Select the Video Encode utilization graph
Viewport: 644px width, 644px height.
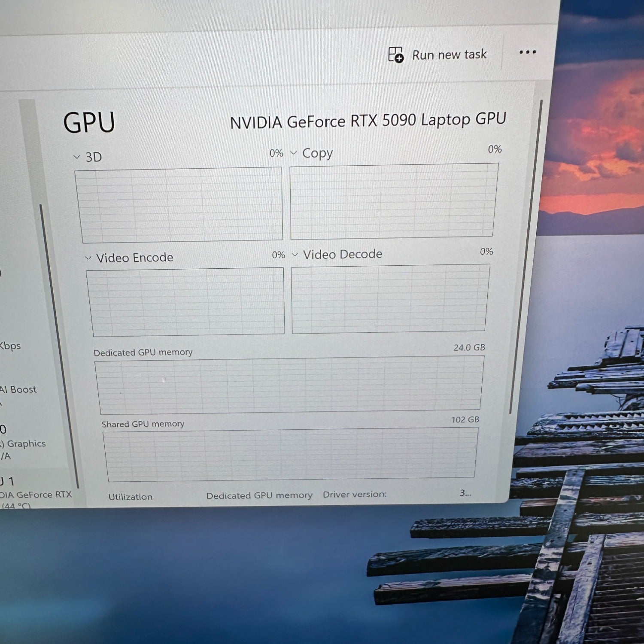click(186, 301)
